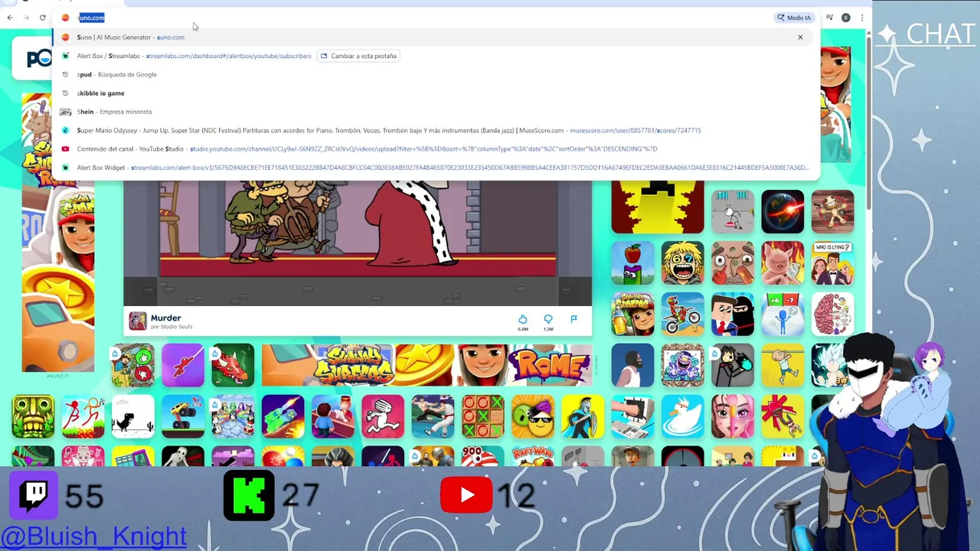Open the makeup girl face game tile
The height and width of the screenshot is (551, 980).
[x=733, y=416]
